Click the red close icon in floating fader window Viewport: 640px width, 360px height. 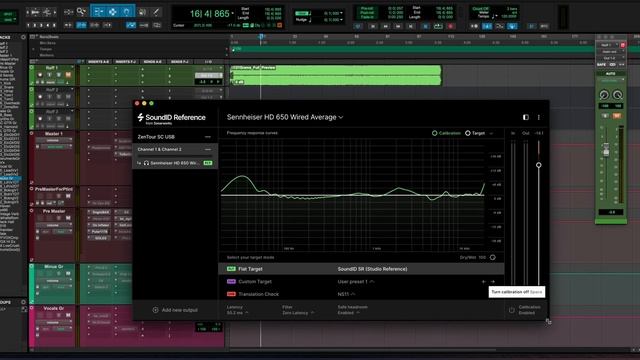pos(623,45)
